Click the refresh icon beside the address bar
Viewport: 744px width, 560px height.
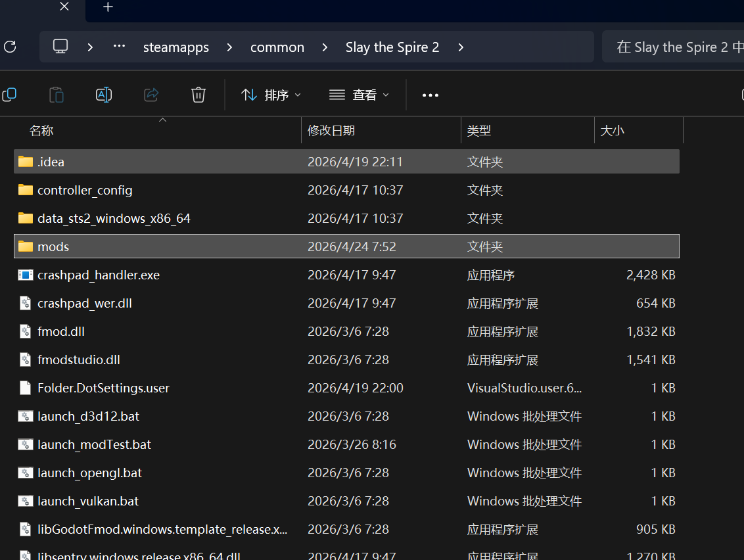[10, 47]
